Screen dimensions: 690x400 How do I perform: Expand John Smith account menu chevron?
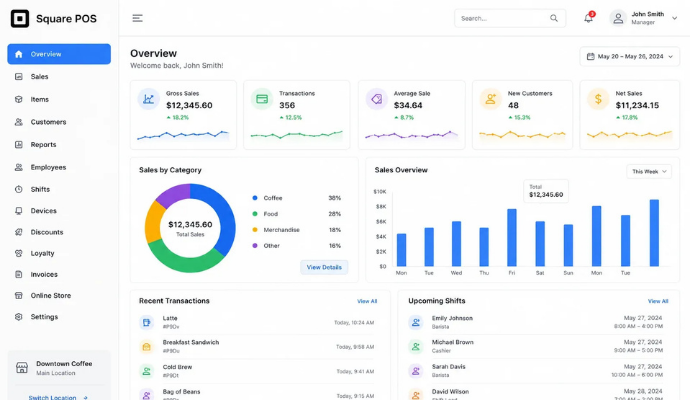point(674,18)
